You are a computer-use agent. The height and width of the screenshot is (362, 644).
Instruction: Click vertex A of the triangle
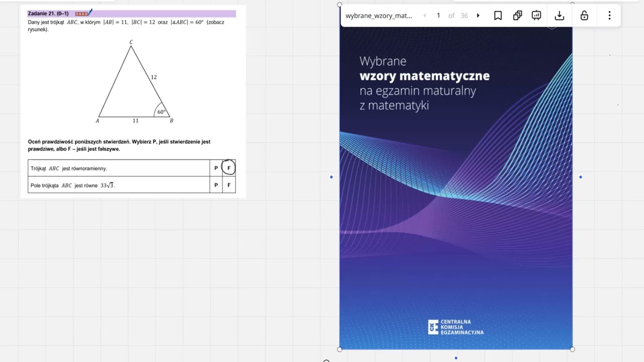pyautogui.click(x=98, y=121)
